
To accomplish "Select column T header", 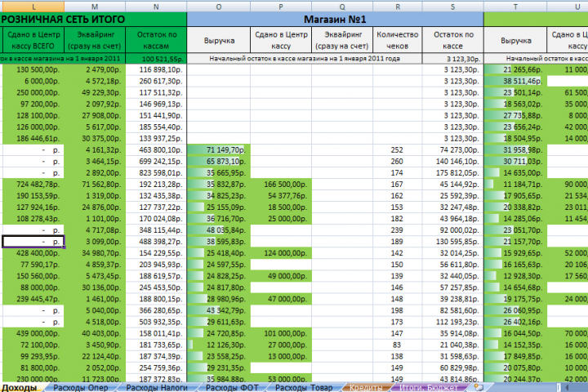I will pos(515,7).
